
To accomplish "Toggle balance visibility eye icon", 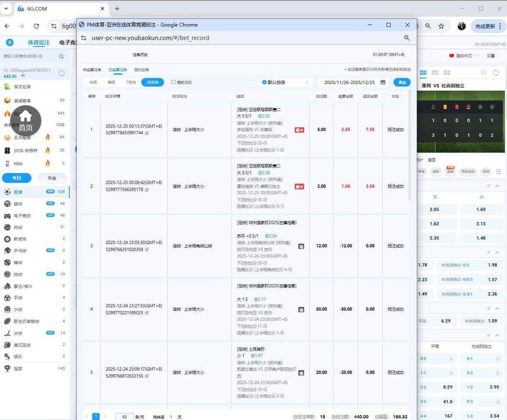I will [x=23, y=76].
